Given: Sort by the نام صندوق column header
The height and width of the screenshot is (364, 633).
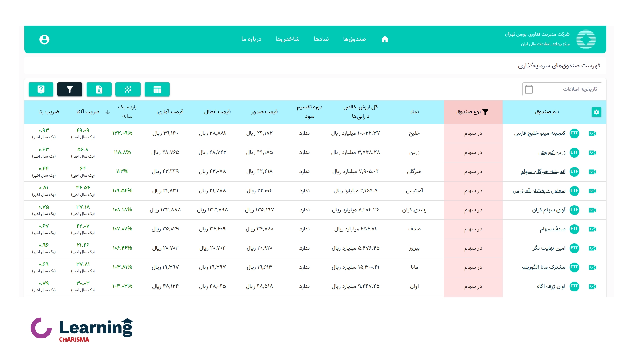Looking at the screenshot, I should click(x=547, y=112).
